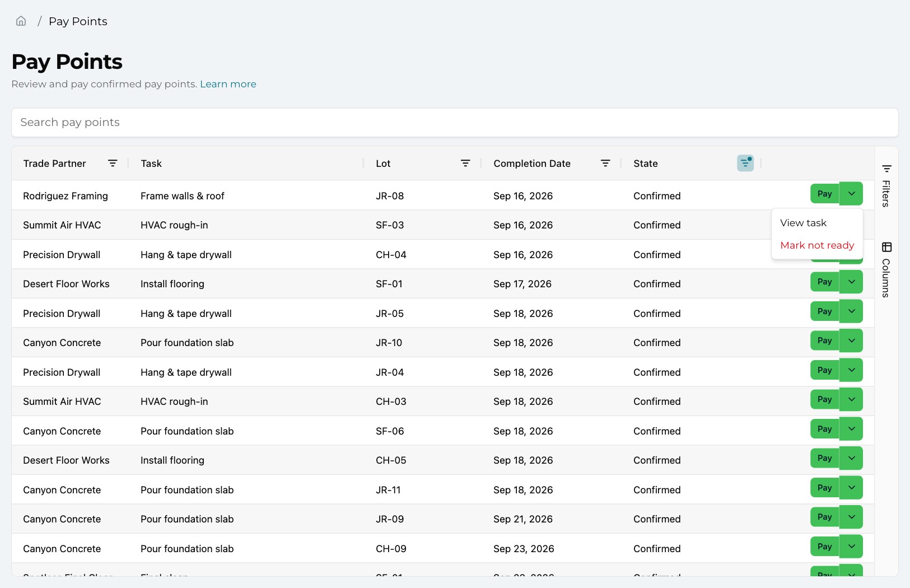Expand the action dropdown for lot SF-06

(851, 429)
